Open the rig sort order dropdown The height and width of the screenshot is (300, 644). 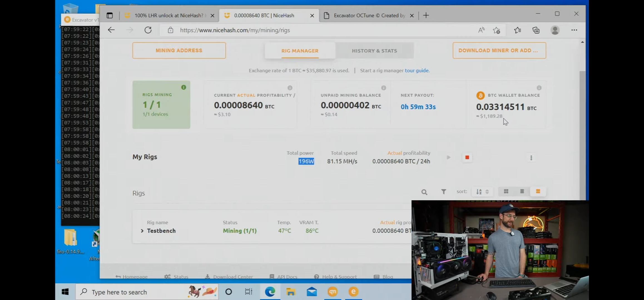pos(482,192)
